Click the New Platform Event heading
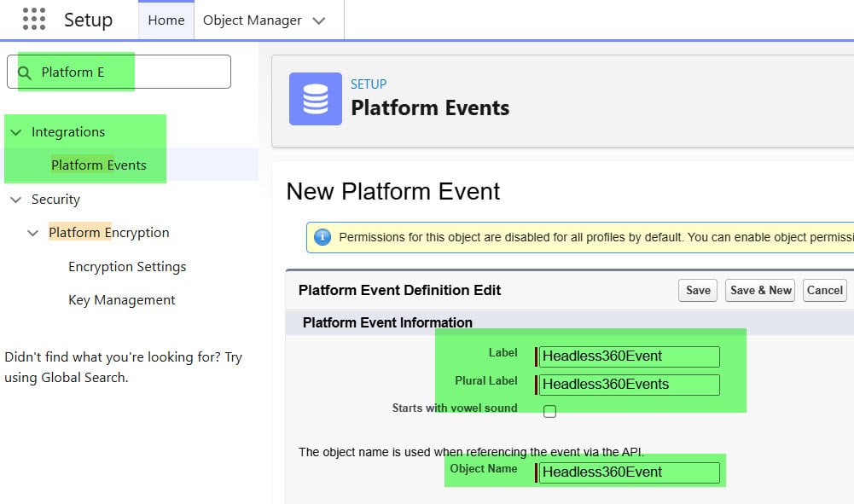Viewport: 854px width, 504px height. coord(393,192)
